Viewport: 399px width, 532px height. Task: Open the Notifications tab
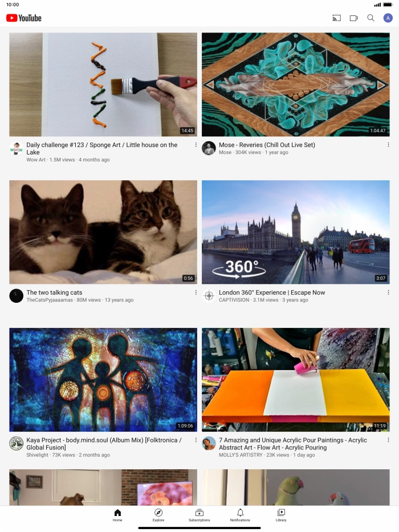tap(240, 515)
